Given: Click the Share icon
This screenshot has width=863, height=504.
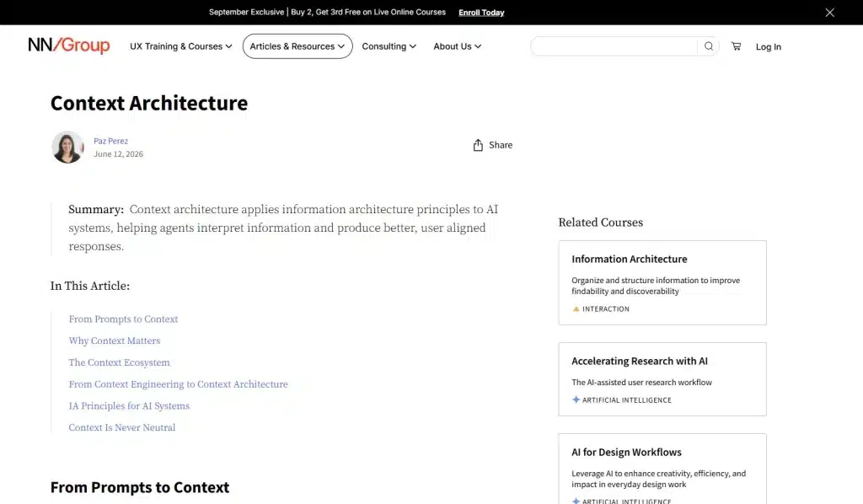Looking at the screenshot, I should (478, 145).
